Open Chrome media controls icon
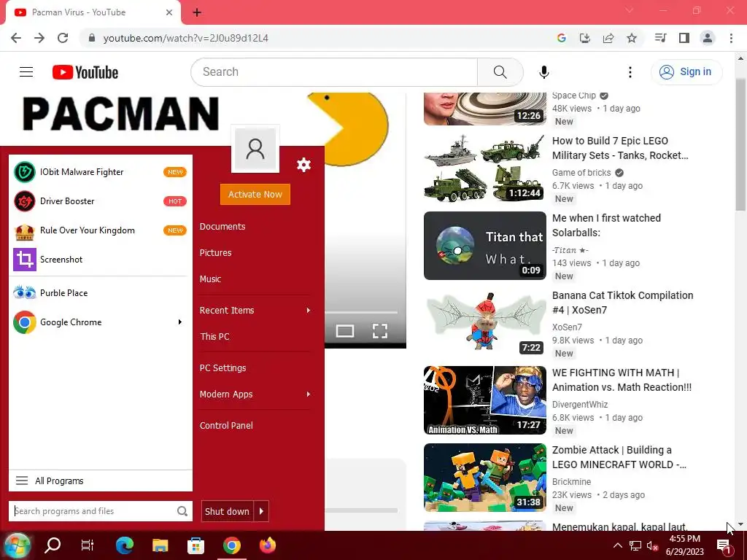Image resolution: width=747 pixels, height=560 pixels. (x=660, y=38)
